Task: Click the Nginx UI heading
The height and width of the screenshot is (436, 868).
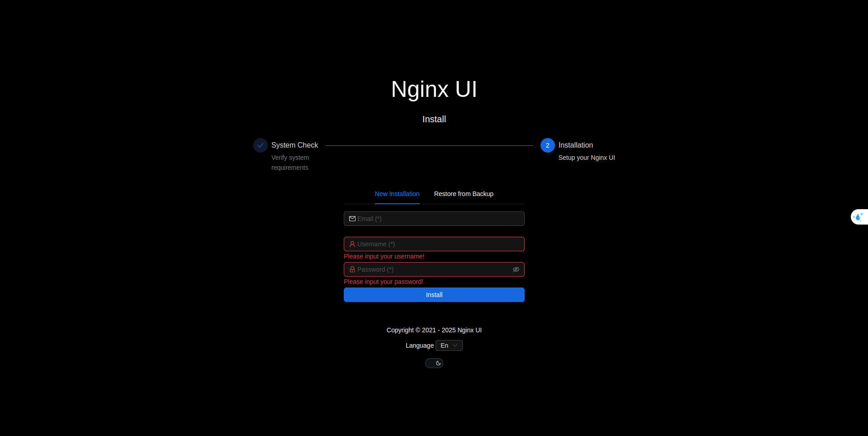Action: coord(434,89)
